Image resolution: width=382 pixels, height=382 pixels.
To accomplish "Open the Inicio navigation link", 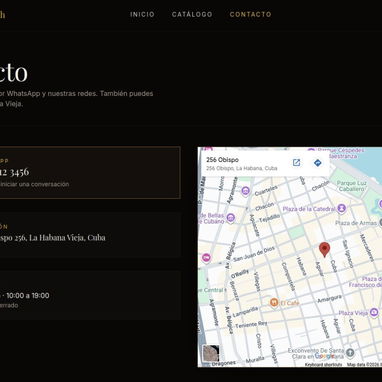I will point(142,14).
